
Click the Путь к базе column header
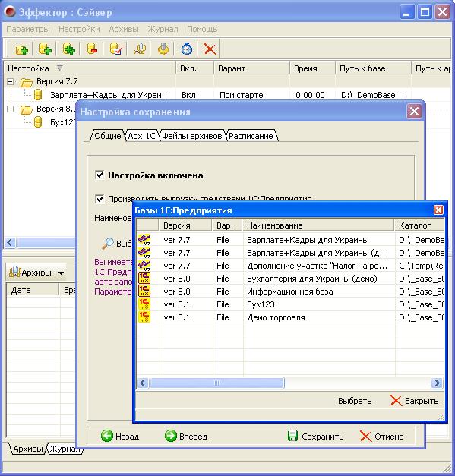click(x=373, y=68)
